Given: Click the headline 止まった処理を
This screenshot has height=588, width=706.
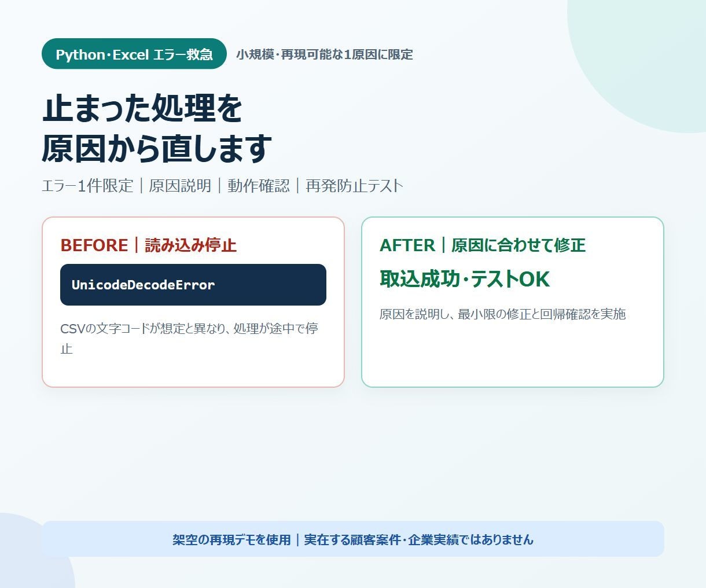Looking at the screenshot, I should coord(142,109).
